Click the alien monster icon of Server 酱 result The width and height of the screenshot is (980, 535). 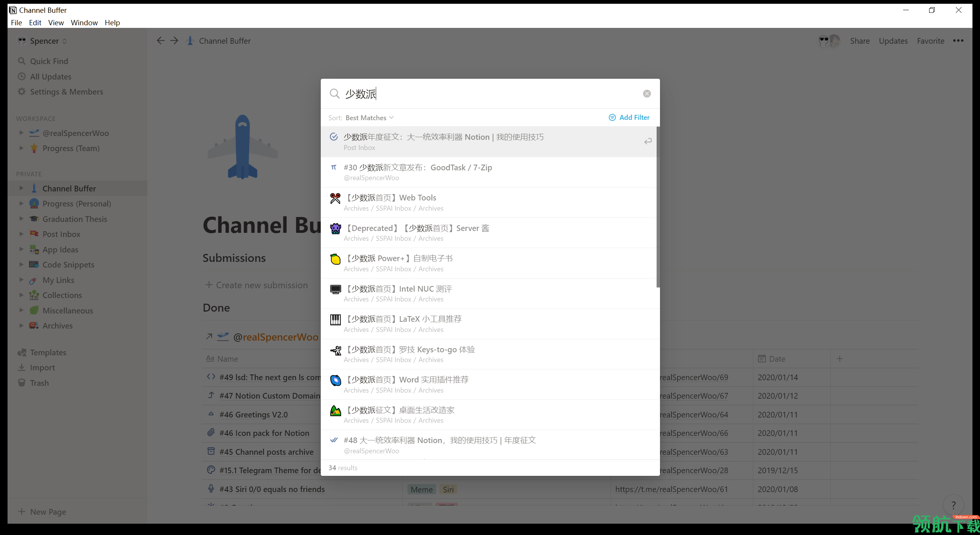click(335, 229)
